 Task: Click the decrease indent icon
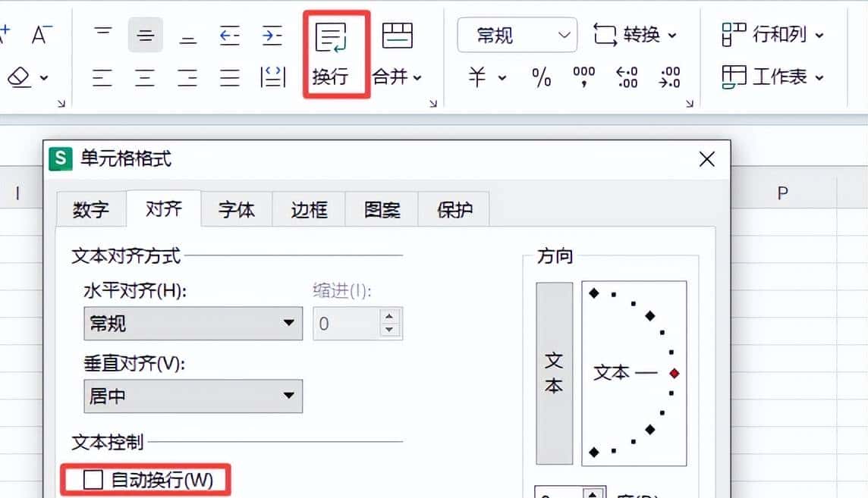tap(229, 35)
